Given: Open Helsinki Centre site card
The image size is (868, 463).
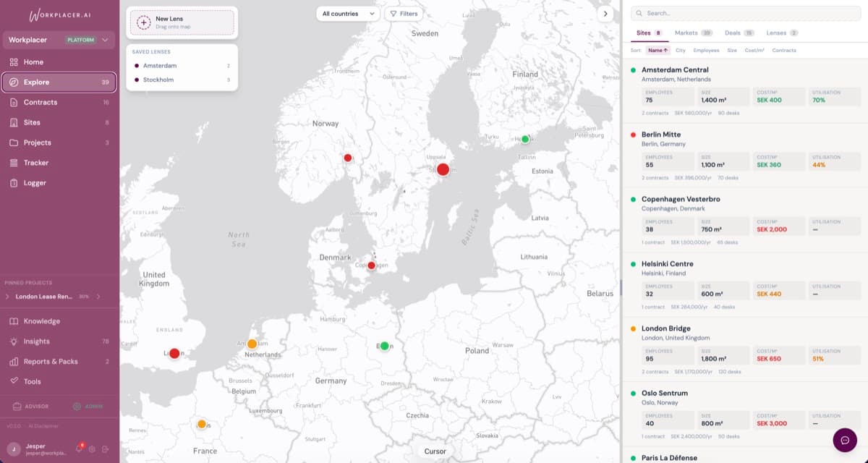Looking at the screenshot, I should click(745, 285).
